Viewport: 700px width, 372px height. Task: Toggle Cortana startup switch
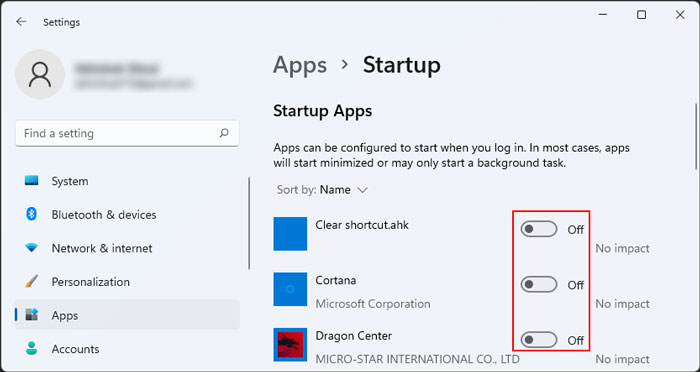539,284
